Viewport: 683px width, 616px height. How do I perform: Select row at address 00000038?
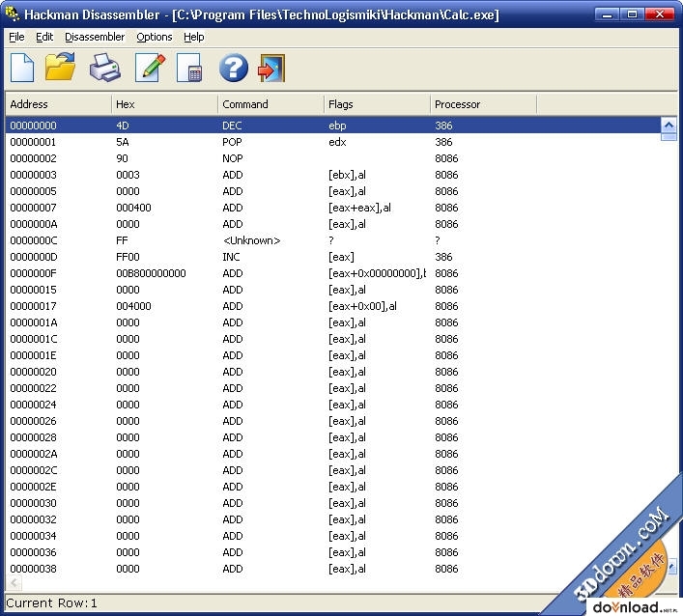tap(333, 569)
